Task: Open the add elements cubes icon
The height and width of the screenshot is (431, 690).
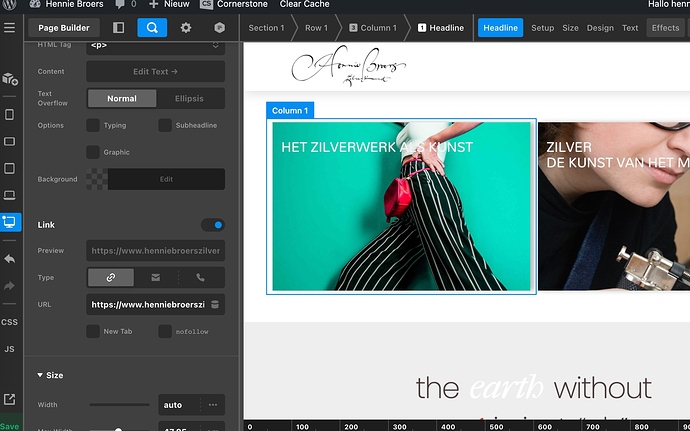Action: tap(10, 79)
